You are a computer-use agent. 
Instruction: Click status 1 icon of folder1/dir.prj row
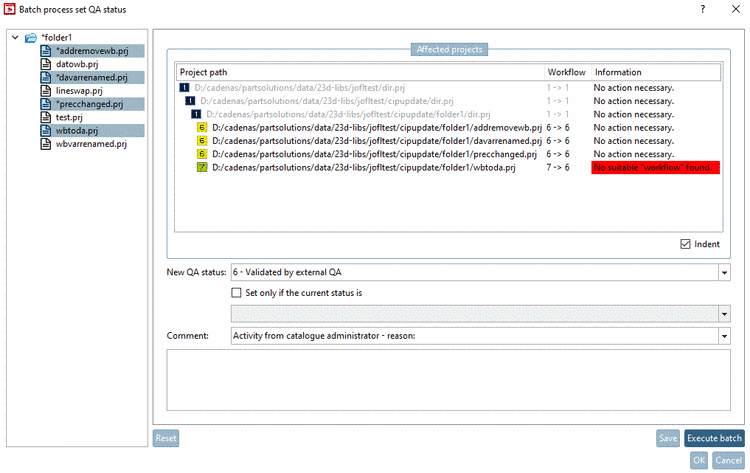[196, 114]
